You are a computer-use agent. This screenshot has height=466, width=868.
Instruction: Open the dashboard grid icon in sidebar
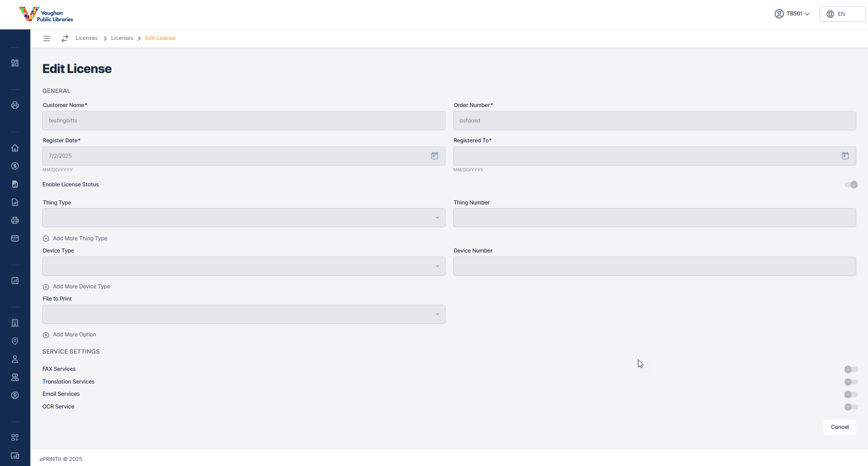pos(15,63)
